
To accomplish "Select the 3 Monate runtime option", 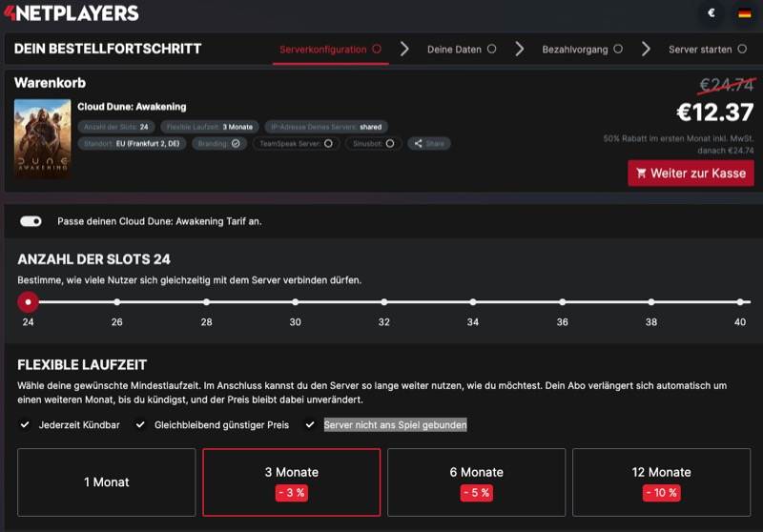I will (292, 481).
